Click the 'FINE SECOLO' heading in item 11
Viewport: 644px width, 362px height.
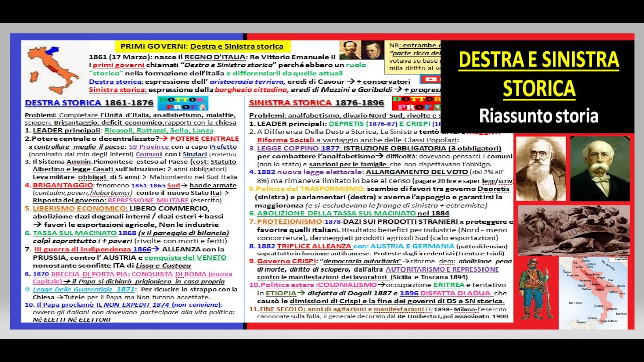click(x=281, y=308)
